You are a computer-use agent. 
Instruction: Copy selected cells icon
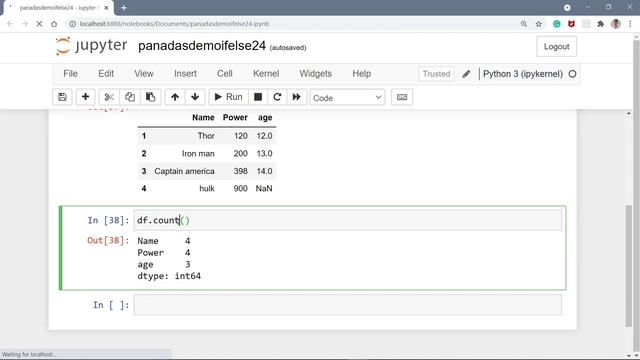130,97
